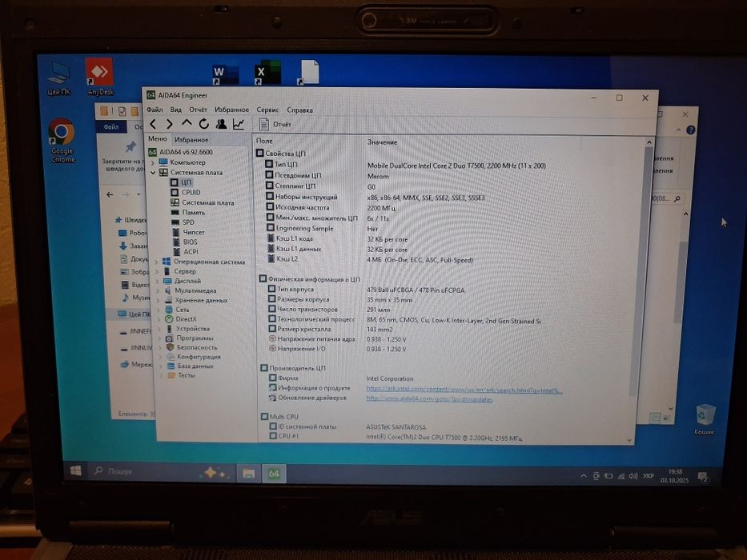
Task: Expand the Операционная система node
Action: (157, 262)
